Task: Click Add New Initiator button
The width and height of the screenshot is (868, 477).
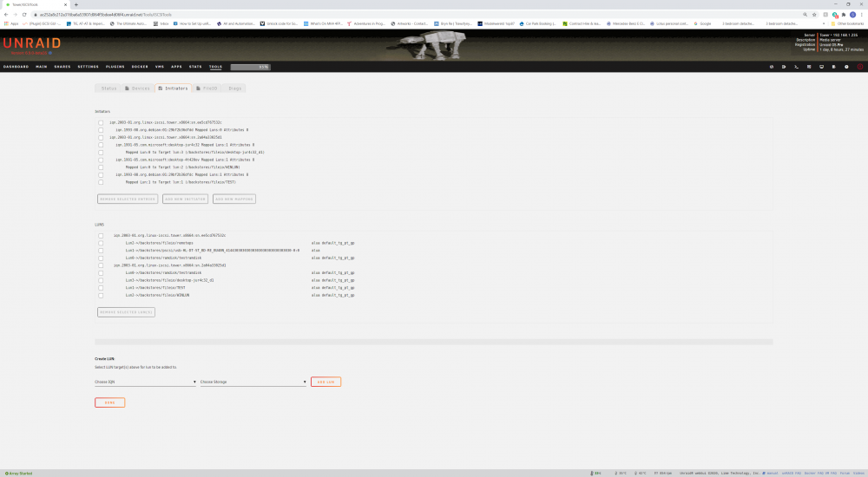Action: pos(186,199)
